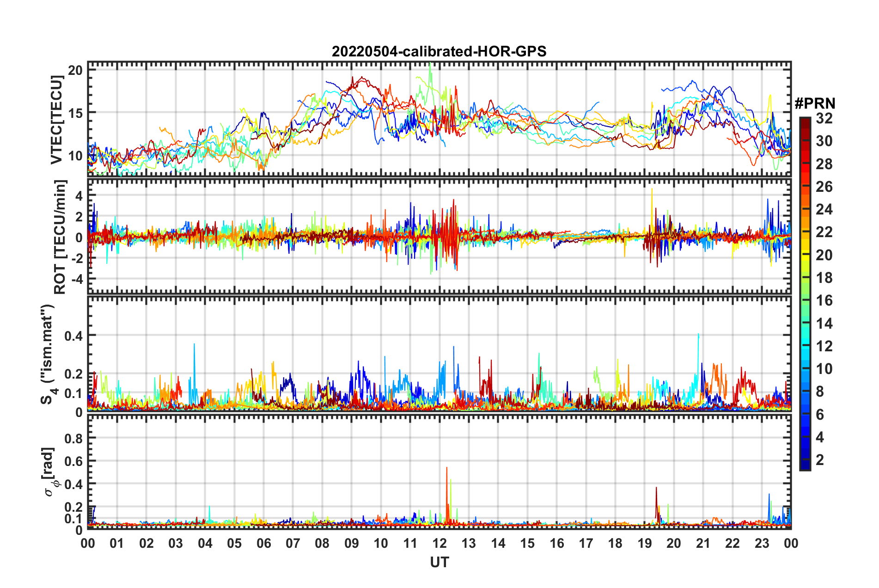Image resolution: width=879 pixels, height=588 pixels.
Task: Click the "0.1" sigma-phi y-axis tick label
Action: [73, 519]
